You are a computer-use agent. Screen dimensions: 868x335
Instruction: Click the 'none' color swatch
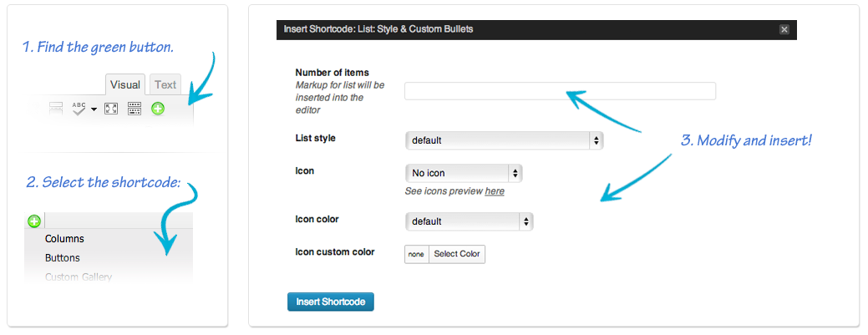click(416, 254)
